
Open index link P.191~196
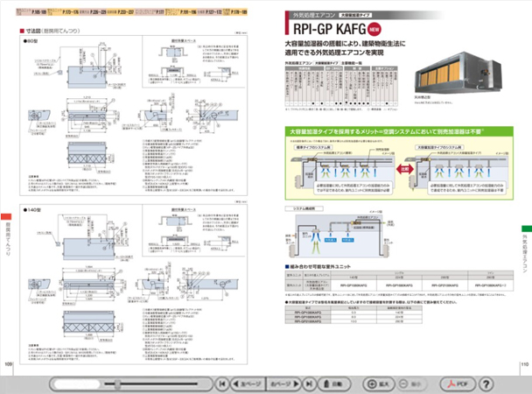pos(181,12)
